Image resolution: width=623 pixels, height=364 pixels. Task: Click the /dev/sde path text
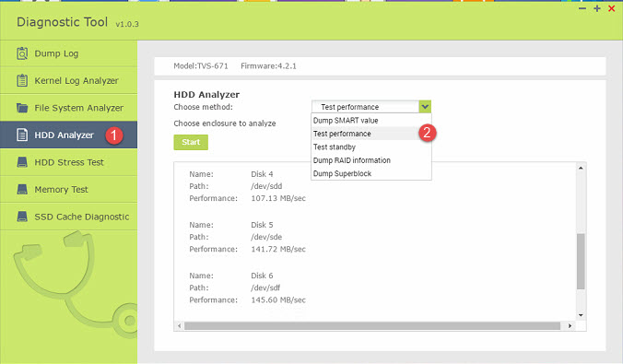pos(266,237)
